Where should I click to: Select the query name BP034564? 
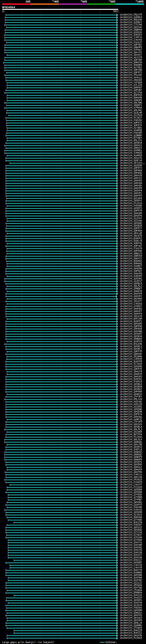[8, 7]
